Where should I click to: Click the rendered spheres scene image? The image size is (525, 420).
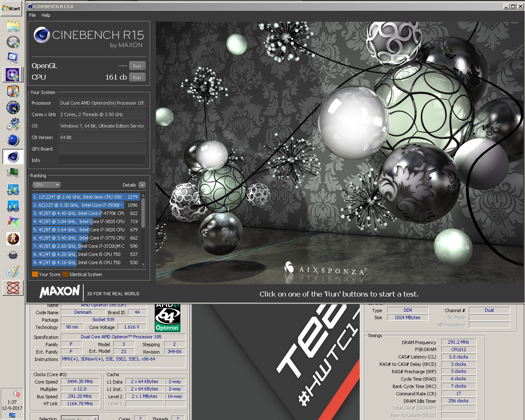point(340,153)
